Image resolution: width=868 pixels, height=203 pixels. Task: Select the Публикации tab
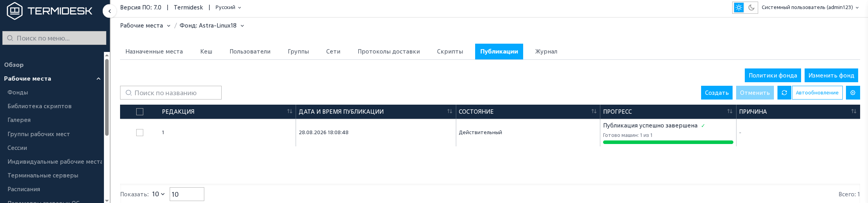499,52
